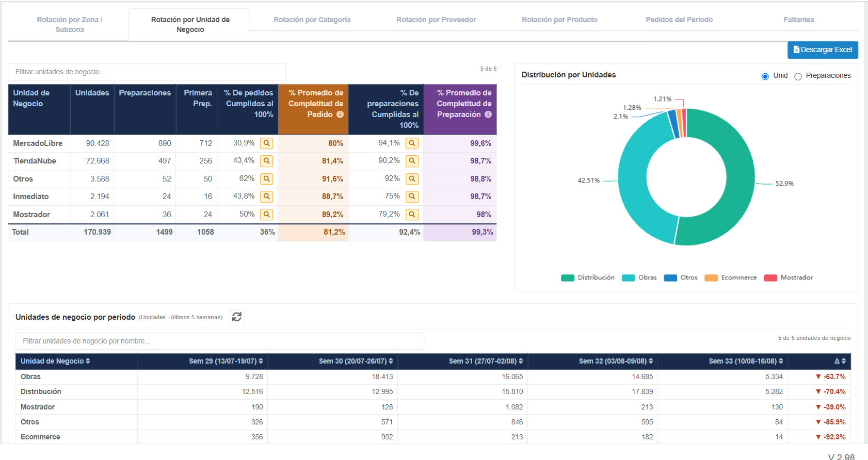Toggle Obras legend swatch in chart

click(x=629, y=278)
